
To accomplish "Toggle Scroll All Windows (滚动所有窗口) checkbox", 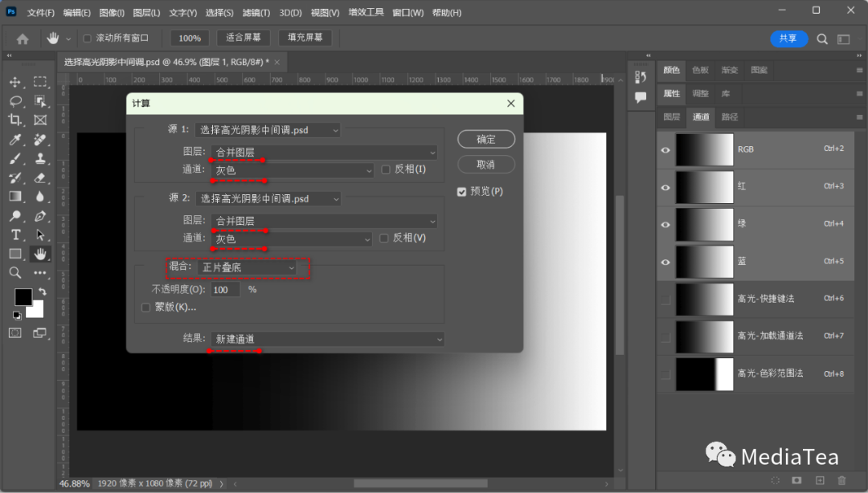I will point(87,39).
